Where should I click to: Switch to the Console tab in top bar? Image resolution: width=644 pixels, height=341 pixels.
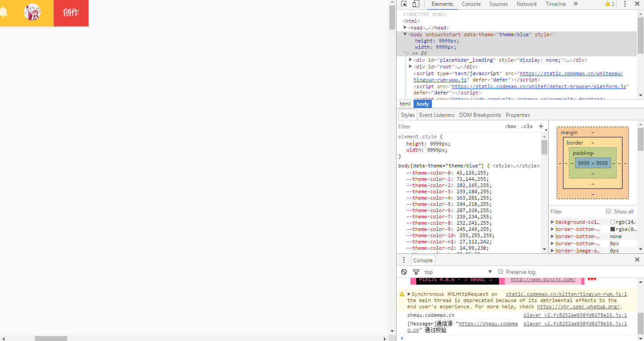[471, 4]
